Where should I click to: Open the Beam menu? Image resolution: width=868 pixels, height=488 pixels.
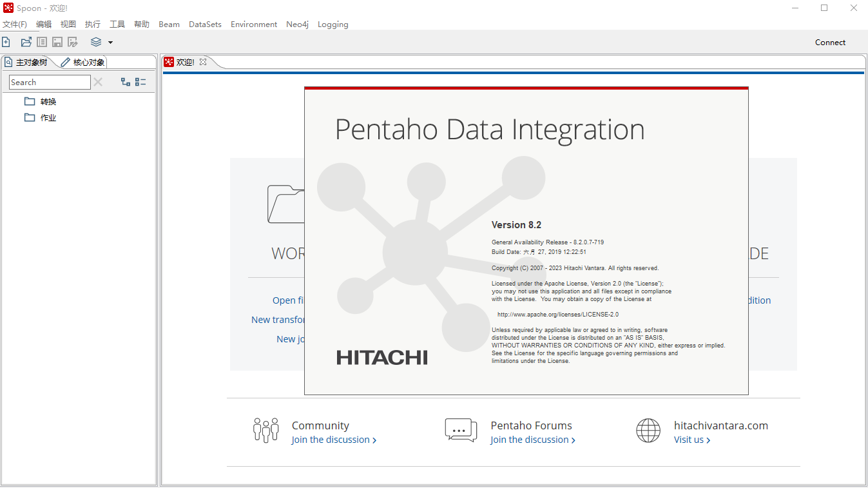point(169,24)
